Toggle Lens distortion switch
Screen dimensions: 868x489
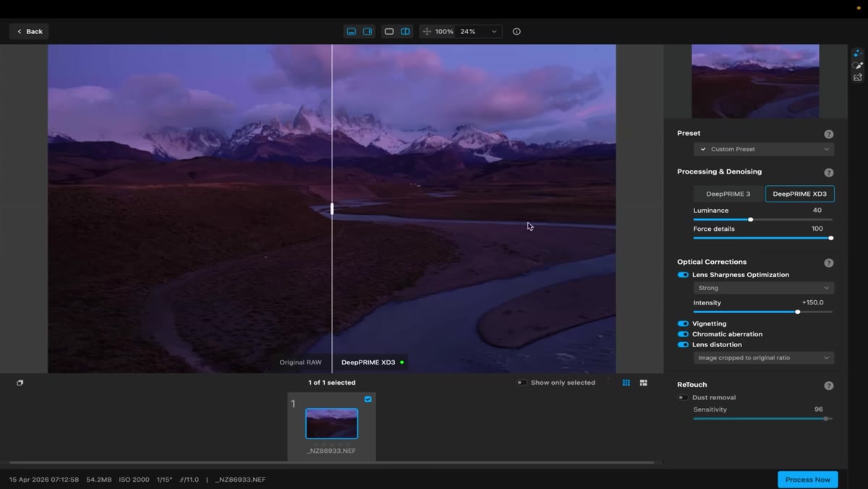tap(683, 345)
